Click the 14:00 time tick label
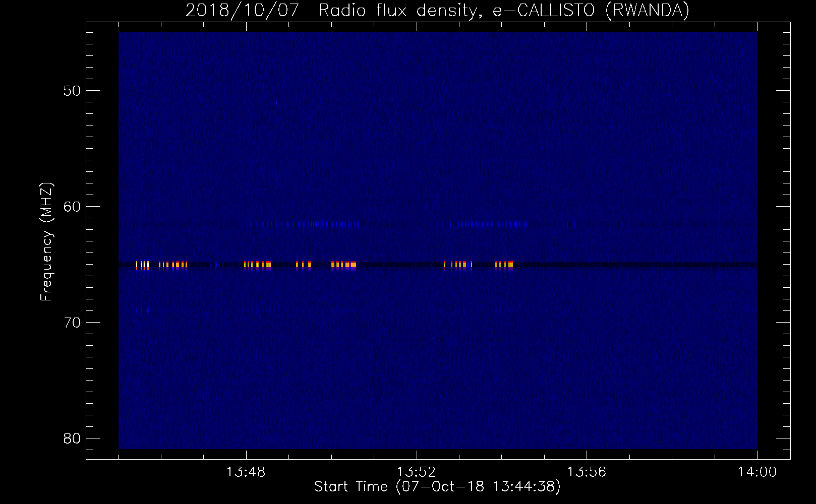The width and height of the screenshot is (816, 504). click(757, 472)
